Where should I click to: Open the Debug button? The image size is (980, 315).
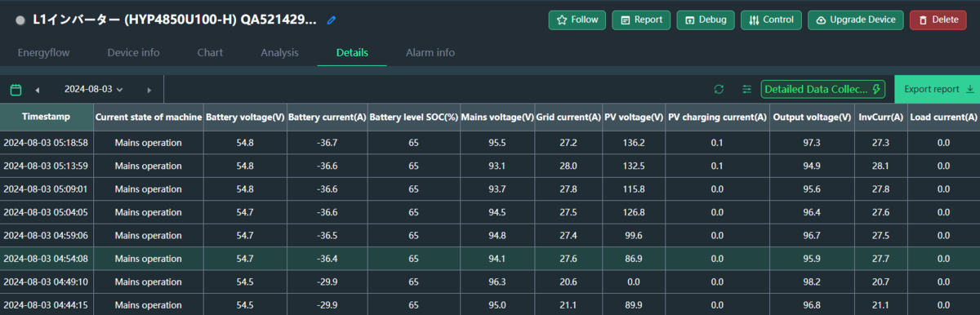pyautogui.click(x=706, y=20)
